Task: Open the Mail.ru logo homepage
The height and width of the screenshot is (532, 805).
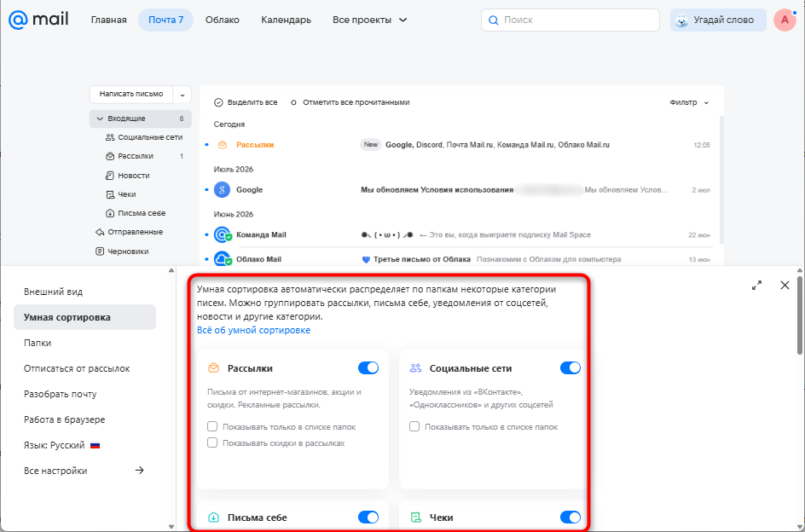Action: (38, 20)
